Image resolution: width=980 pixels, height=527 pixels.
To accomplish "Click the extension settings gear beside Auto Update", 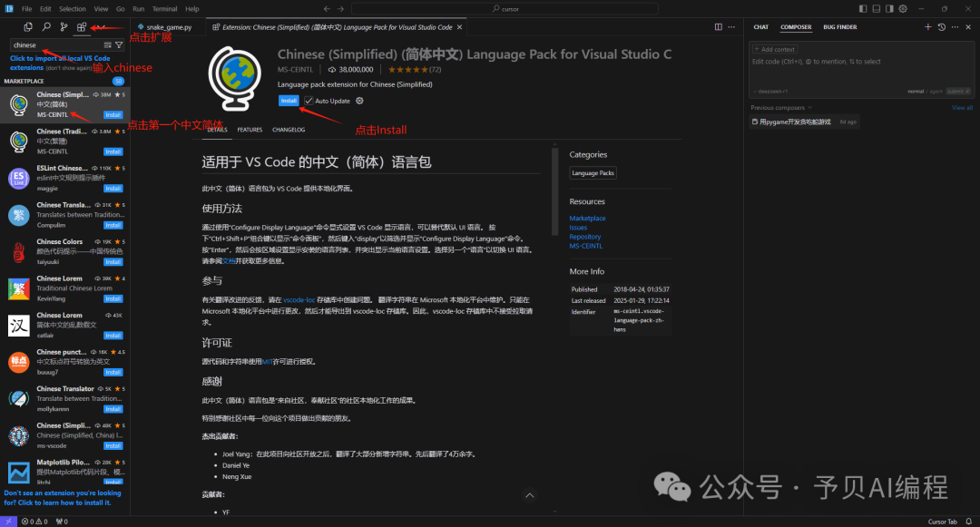I will click(359, 101).
